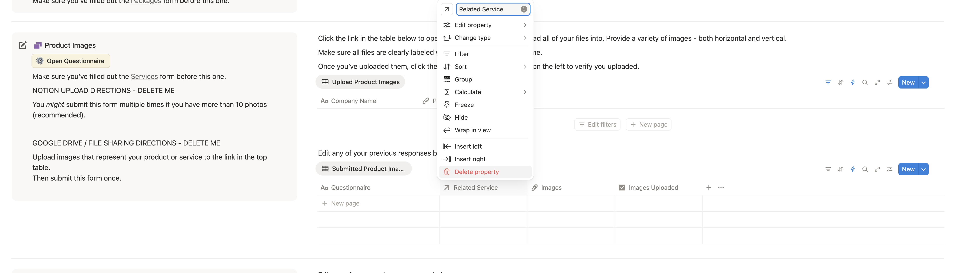Open the dropdown arrow on the top New button
The image size is (980, 273).
(923, 83)
